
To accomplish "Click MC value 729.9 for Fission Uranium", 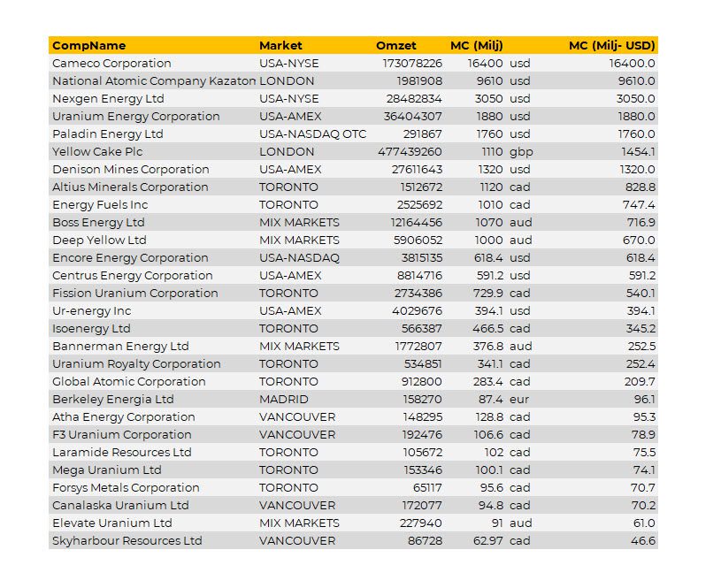I will [x=487, y=294].
